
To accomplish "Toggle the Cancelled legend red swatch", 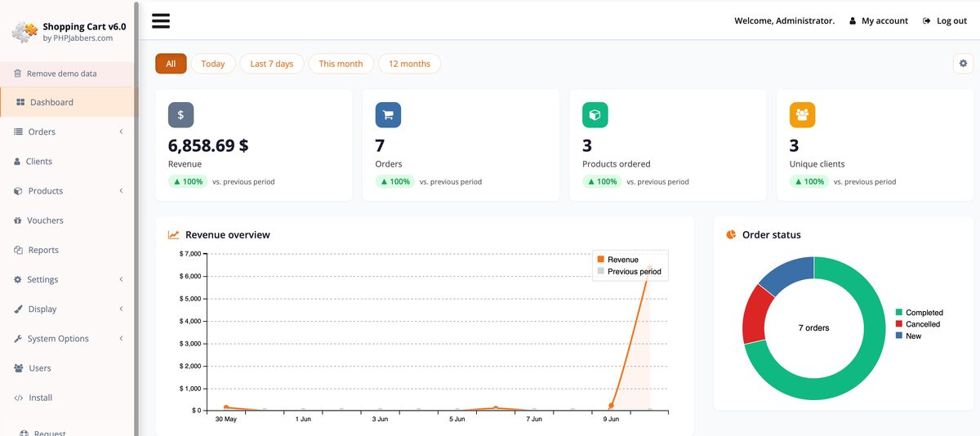I will coord(899,324).
